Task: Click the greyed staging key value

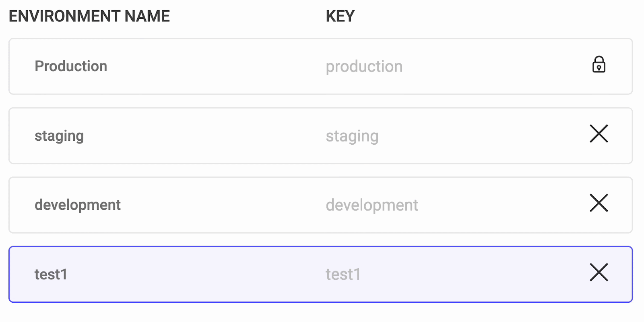Action: click(352, 136)
